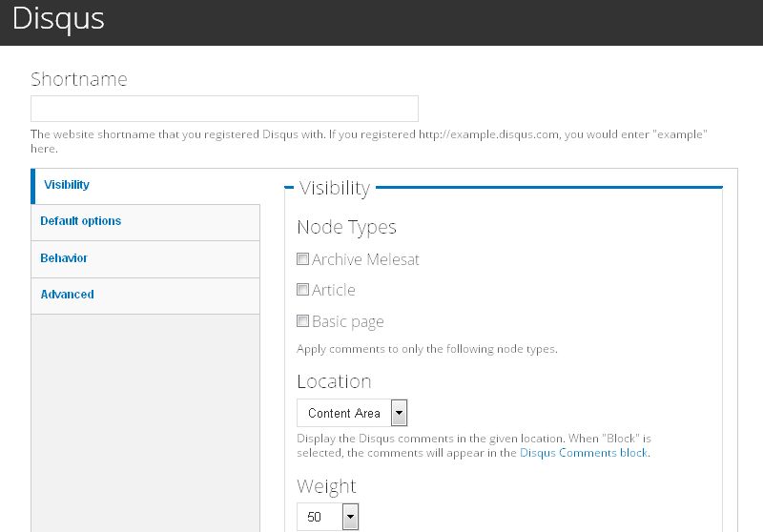Click the Basic page label text
The image size is (763, 532).
tap(347, 322)
